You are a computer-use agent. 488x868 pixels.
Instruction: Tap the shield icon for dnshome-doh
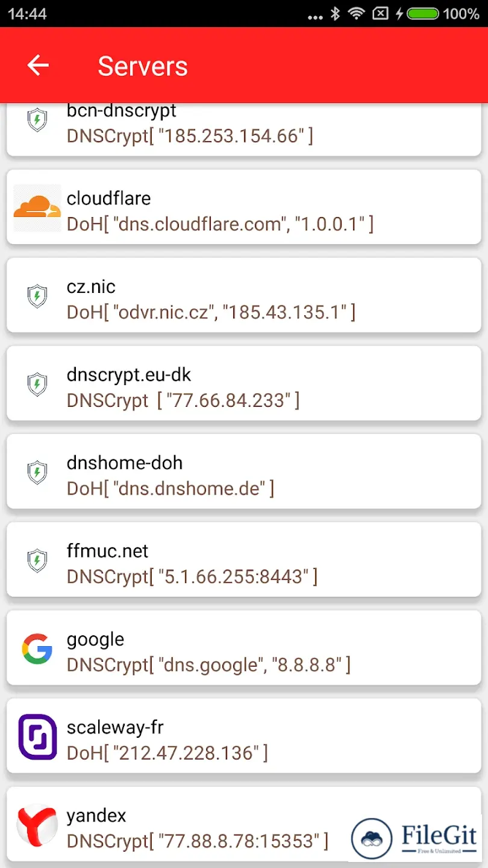click(x=37, y=472)
